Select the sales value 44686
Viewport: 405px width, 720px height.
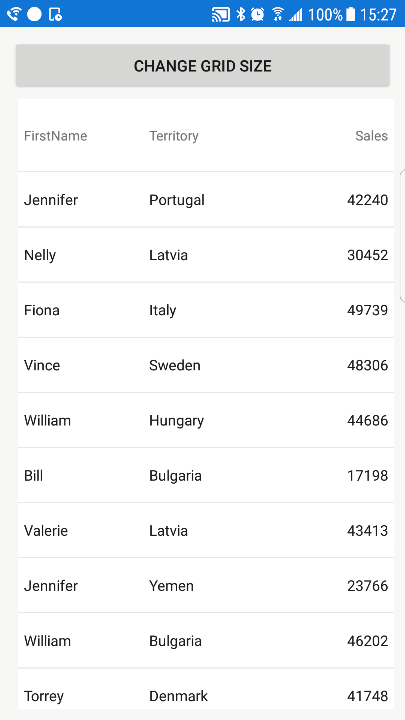point(368,420)
